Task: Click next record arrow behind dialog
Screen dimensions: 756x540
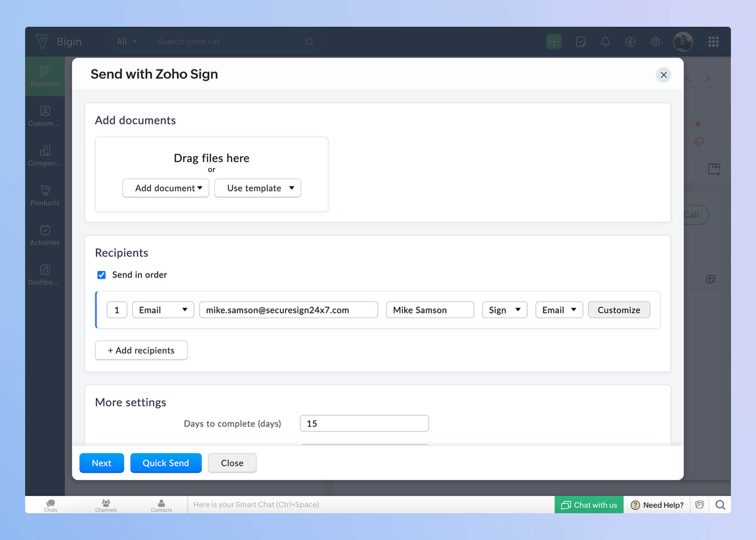Action: (707, 78)
